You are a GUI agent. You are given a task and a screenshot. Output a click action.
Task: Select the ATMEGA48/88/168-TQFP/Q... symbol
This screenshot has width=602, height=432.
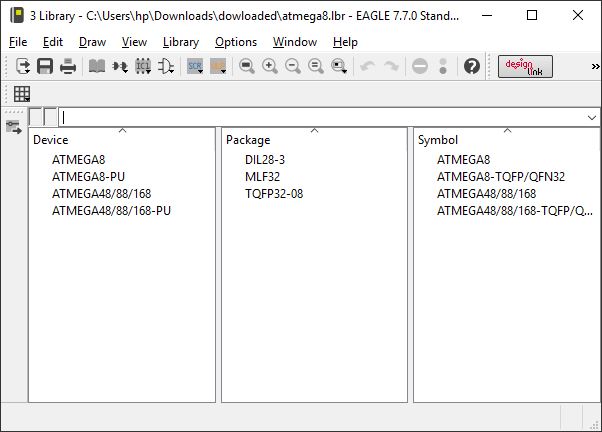point(515,210)
